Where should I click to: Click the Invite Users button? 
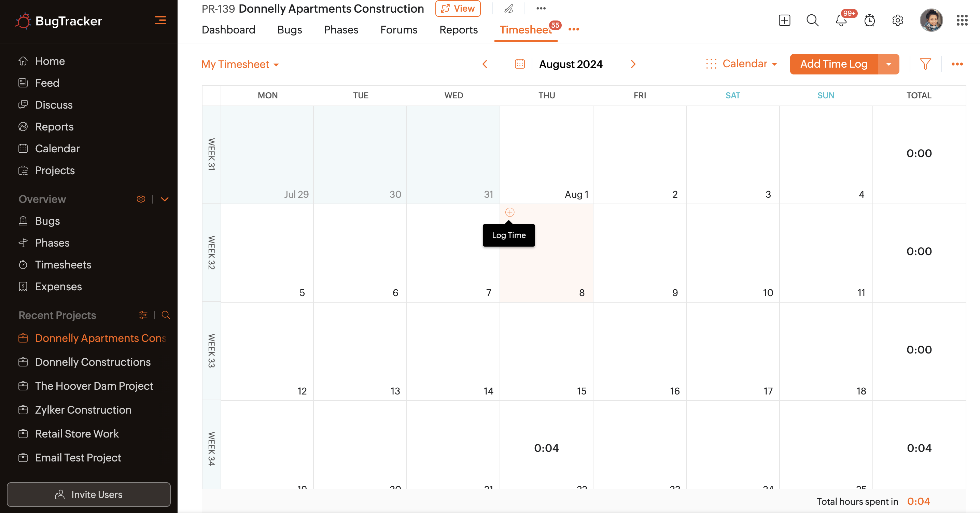(89, 494)
